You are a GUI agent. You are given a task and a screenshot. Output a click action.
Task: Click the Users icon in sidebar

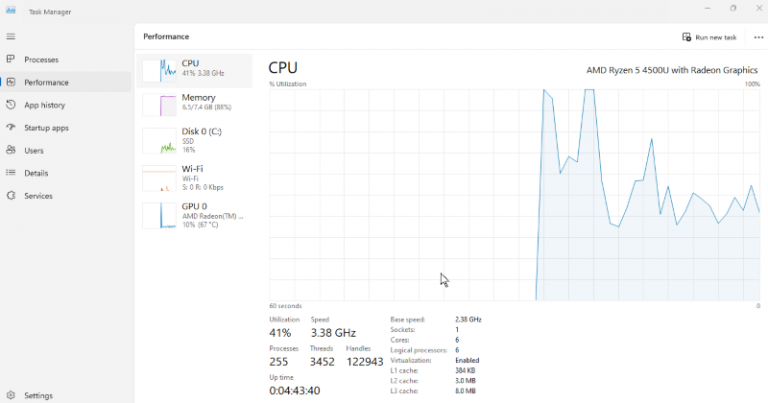(11, 151)
